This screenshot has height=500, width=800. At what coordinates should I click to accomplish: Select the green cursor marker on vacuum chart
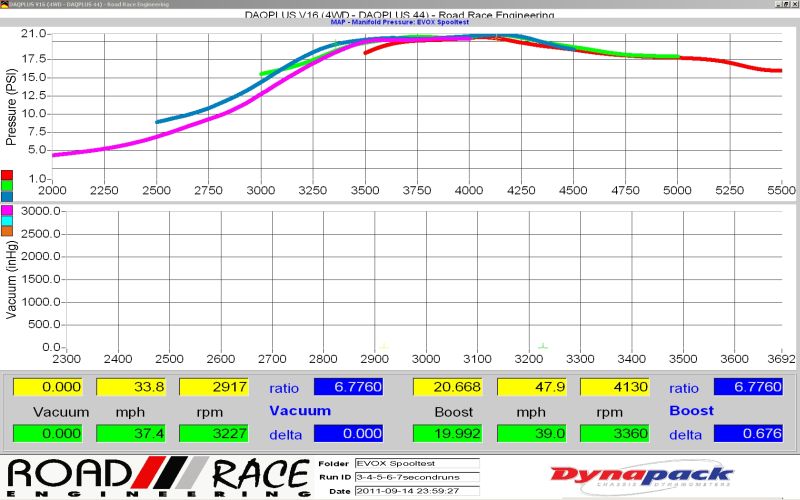541,347
